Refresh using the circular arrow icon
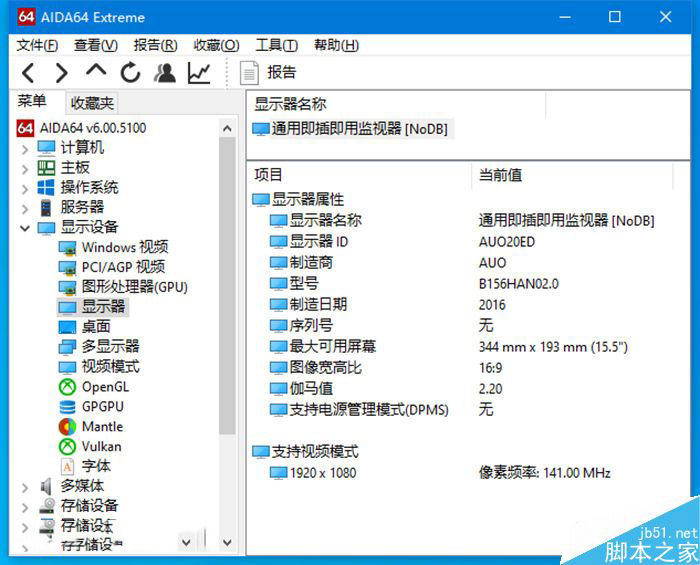Viewport: 700px width, 565px height. tap(130, 72)
